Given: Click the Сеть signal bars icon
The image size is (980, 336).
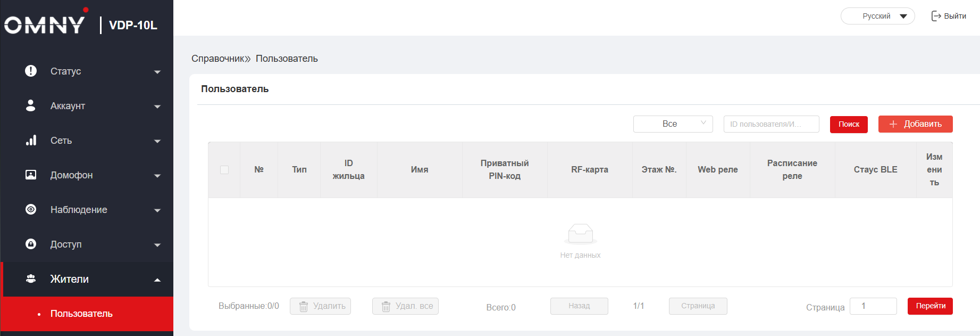Looking at the screenshot, I should [31, 140].
